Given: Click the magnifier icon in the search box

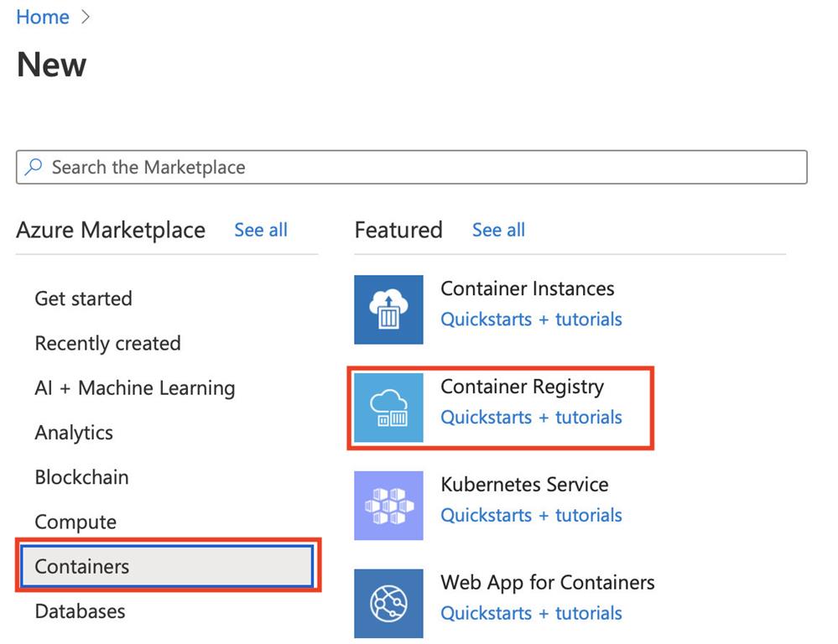Looking at the screenshot, I should click(x=34, y=167).
